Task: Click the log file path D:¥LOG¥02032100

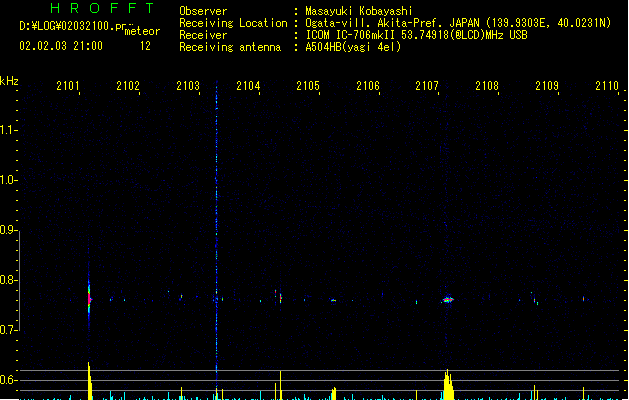Action: pyautogui.click(x=72, y=26)
